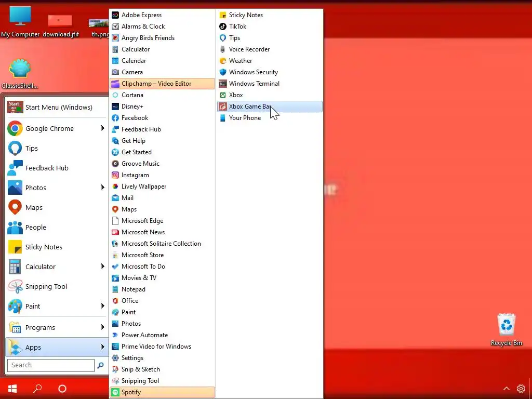Select Notepad in the apps list
This screenshot has width=532, height=399.
point(162,289)
